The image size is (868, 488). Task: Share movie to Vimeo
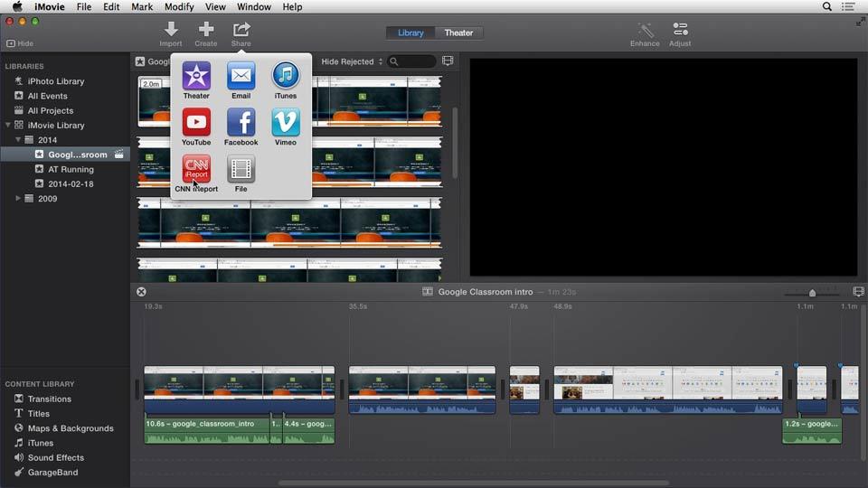coord(286,127)
